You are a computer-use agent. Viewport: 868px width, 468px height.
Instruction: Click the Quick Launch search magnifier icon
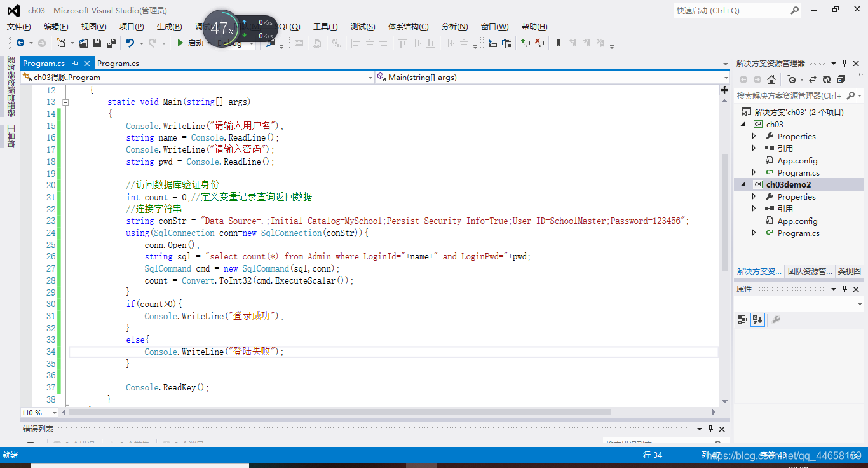pyautogui.click(x=795, y=10)
